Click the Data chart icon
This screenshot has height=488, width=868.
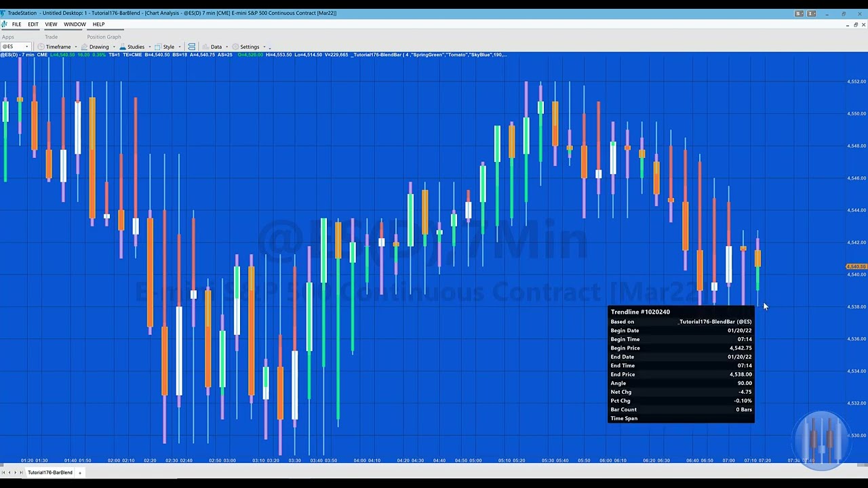(205, 47)
